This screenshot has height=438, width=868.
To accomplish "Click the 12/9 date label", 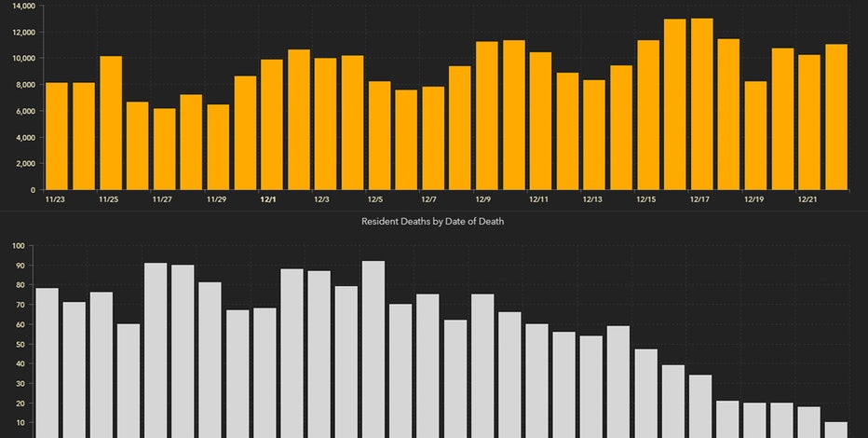I will [482, 199].
